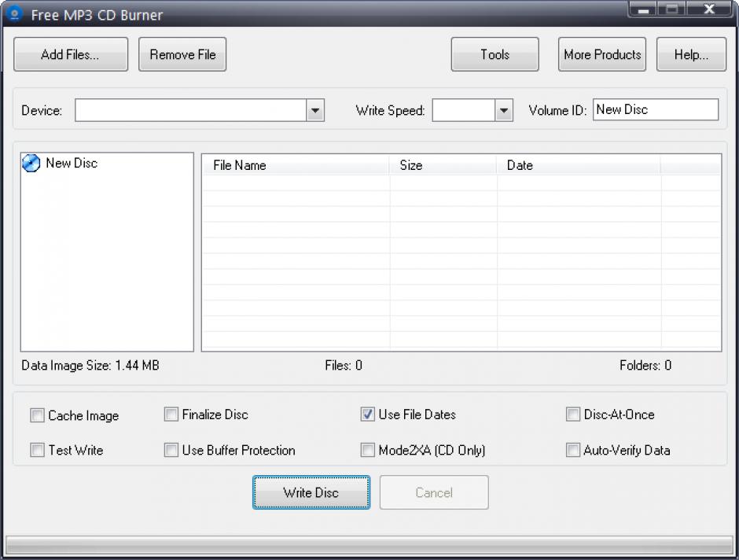Screen dimensions: 739x560
Task: Click the Cancel button
Action: pyautogui.click(x=434, y=492)
